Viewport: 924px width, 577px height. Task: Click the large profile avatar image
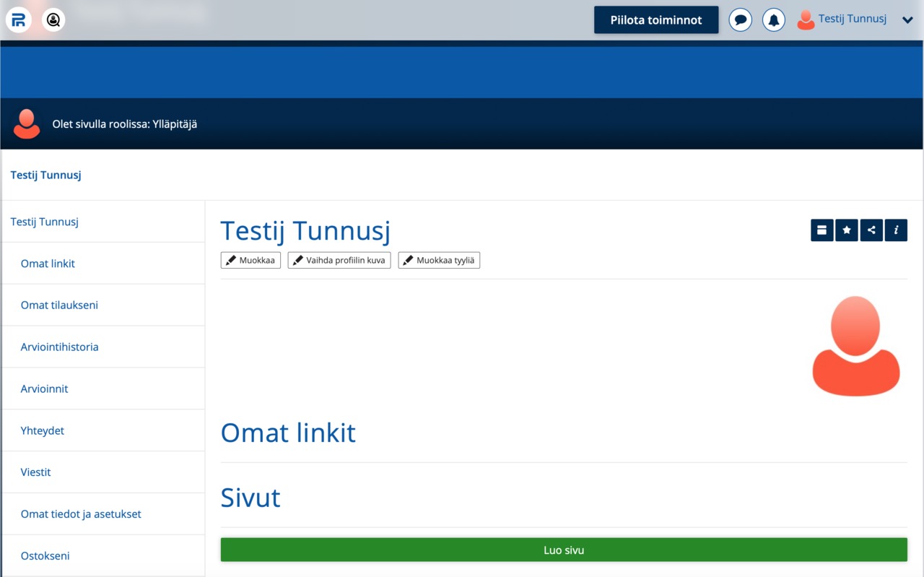click(855, 346)
